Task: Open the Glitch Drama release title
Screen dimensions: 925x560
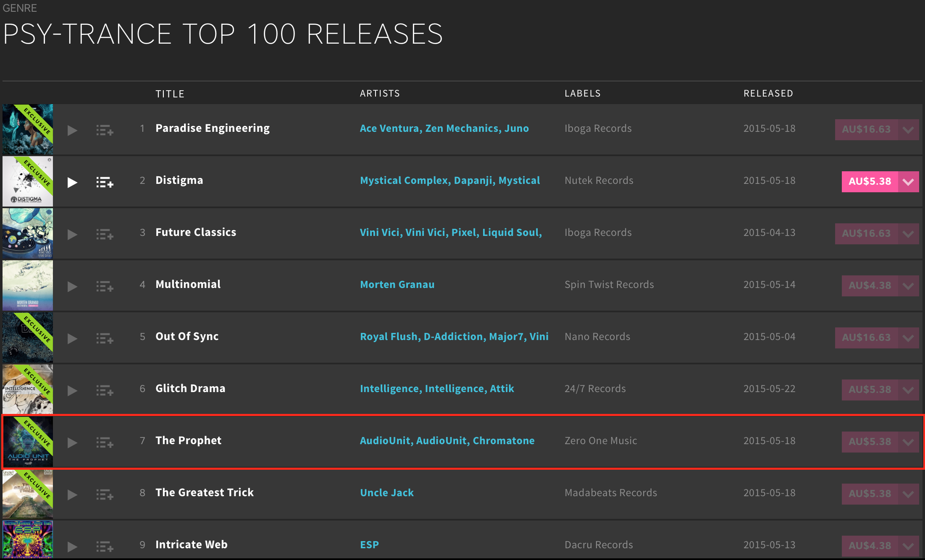Action: [x=190, y=388]
